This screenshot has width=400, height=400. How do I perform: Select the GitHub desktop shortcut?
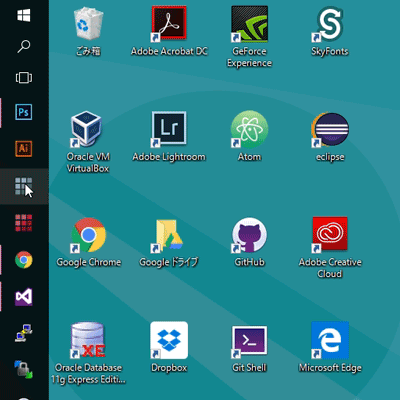coord(249,242)
